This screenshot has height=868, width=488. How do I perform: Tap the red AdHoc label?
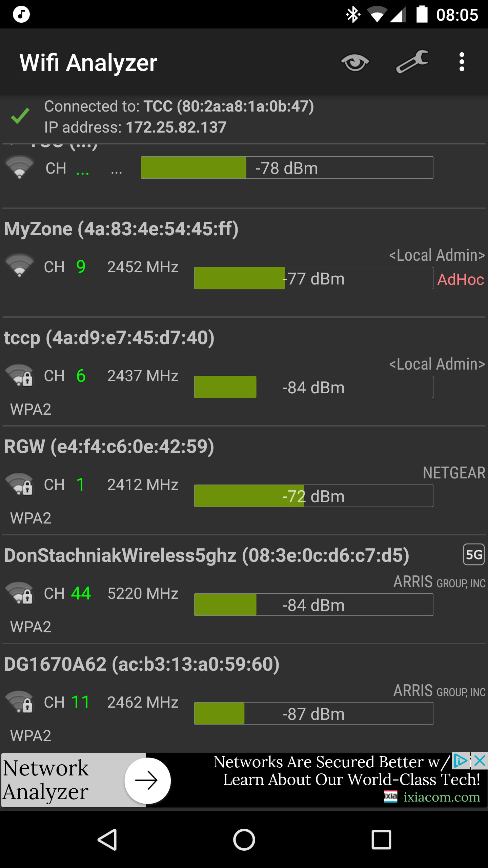(461, 280)
